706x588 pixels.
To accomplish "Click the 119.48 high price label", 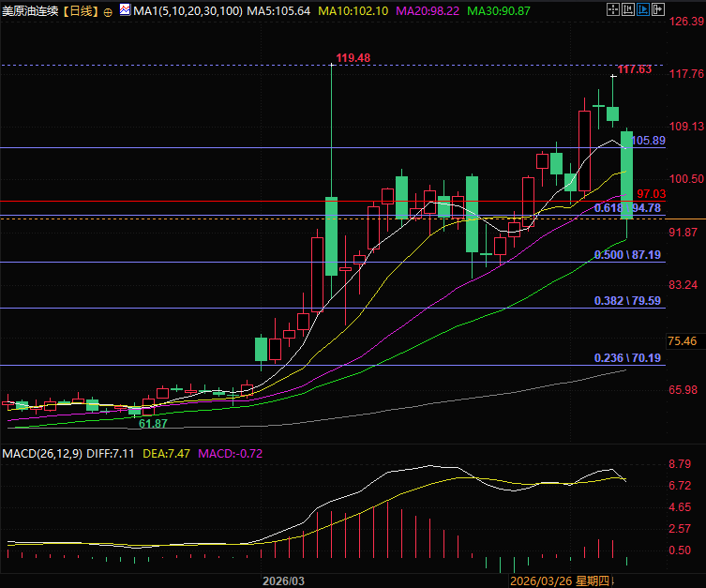I will point(353,58).
